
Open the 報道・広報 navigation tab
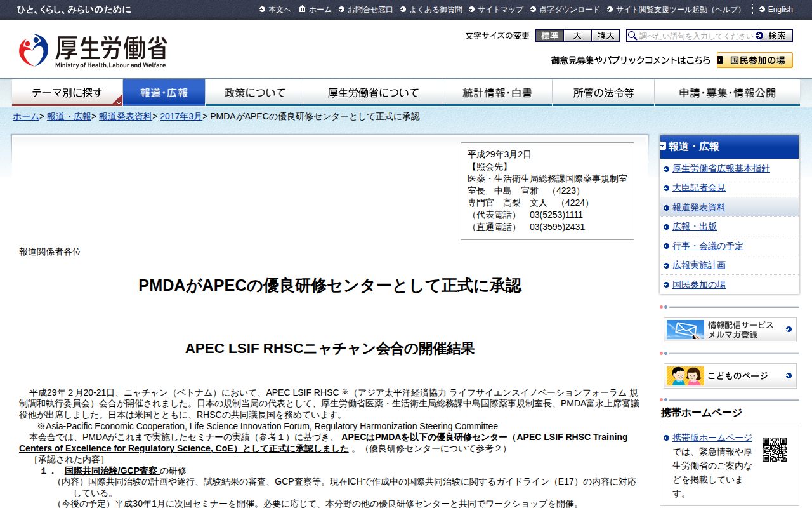pyautogui.click(x=164, y=93)
